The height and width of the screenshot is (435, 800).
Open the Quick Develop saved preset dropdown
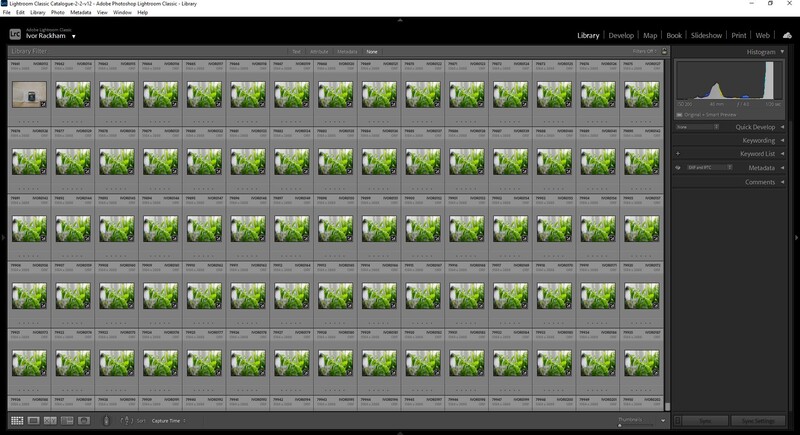point(697,127)
